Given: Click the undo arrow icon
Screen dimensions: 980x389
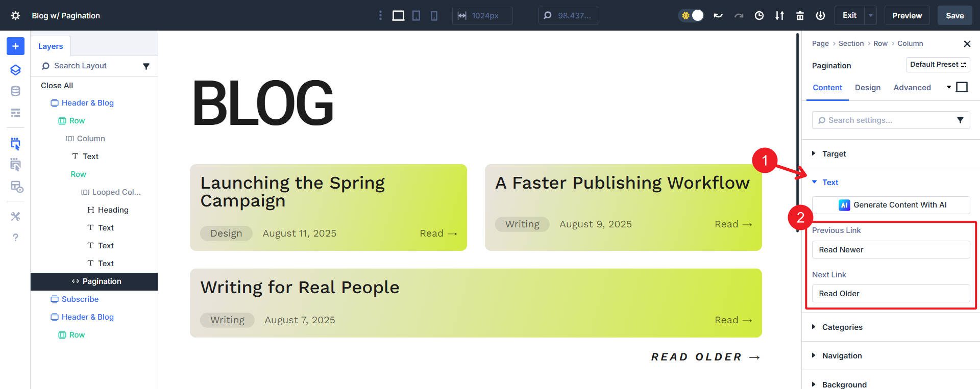Looking at the screenshot, I should click(718, 15).
